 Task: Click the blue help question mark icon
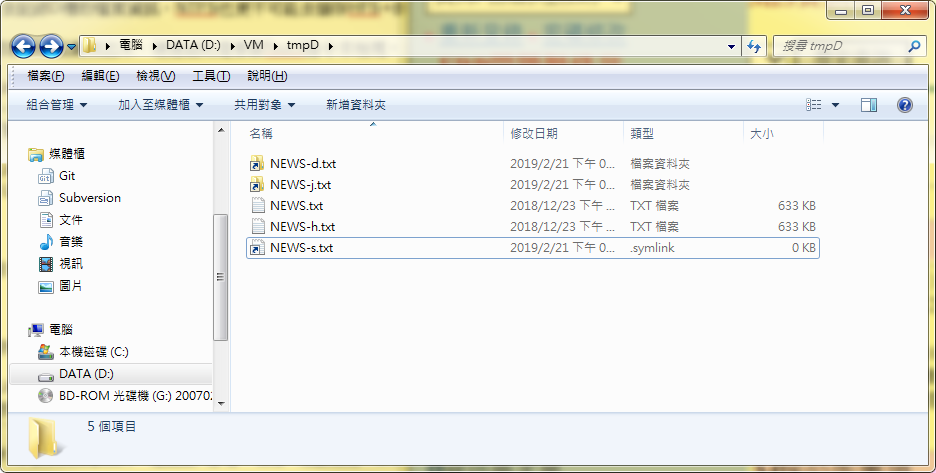tap(905, 105)
